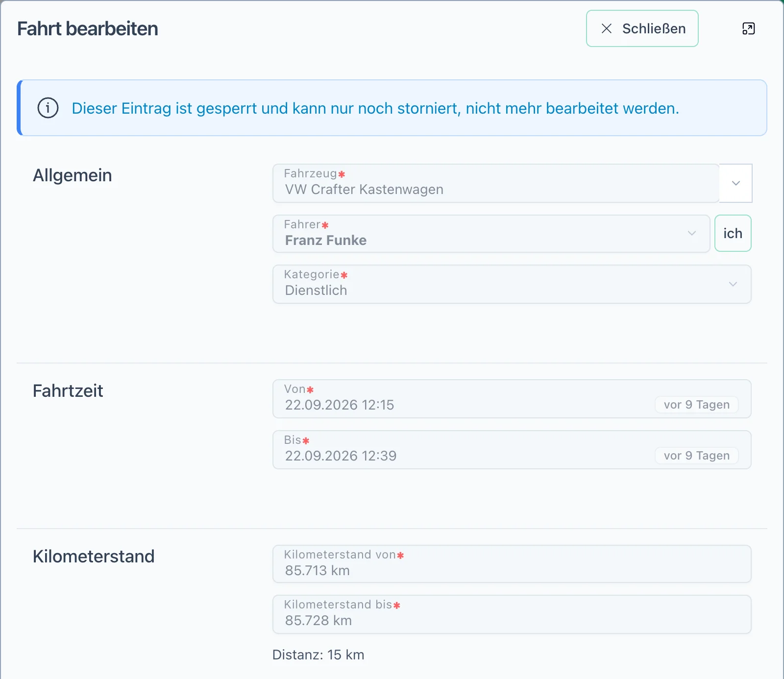Open the Kategorie dropdown chevron
This screenshot has height=679, width=784.
tap(733, 284)
